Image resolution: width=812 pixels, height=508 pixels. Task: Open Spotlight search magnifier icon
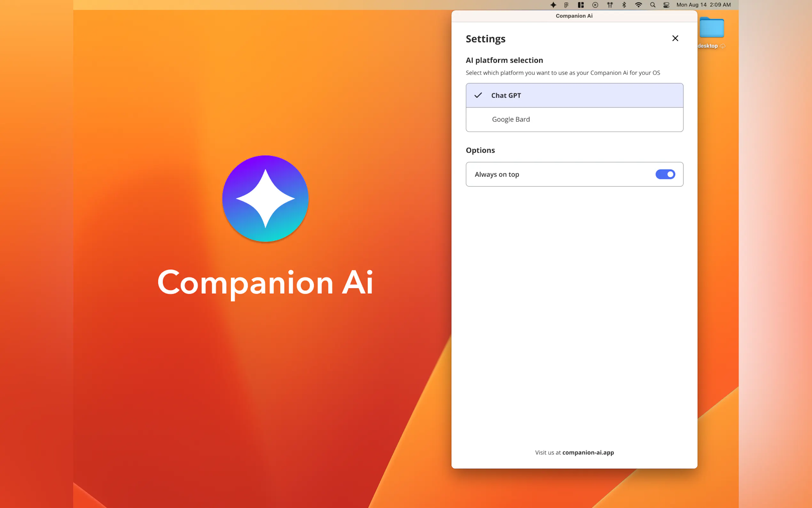pos(652,5)
